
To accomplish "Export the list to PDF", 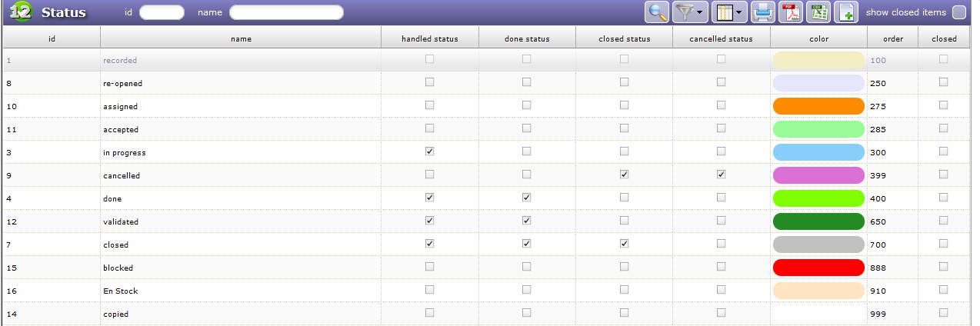I will (792, 12).
